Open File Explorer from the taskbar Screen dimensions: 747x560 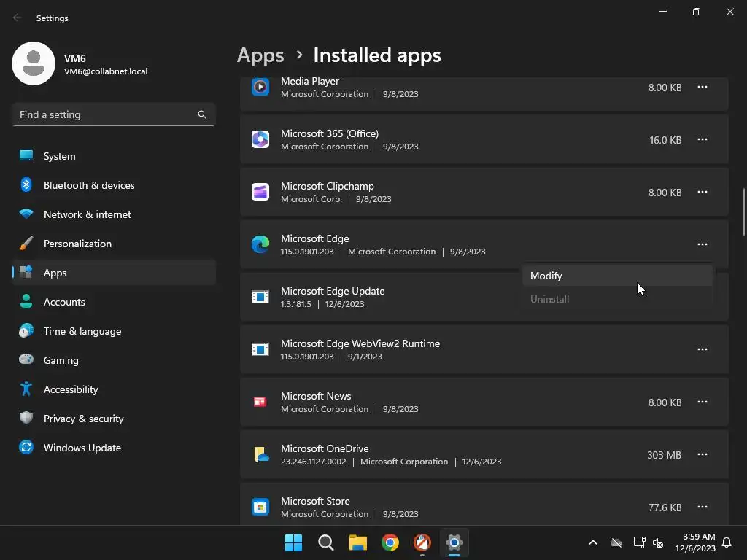pyautogui.click(x=357, y=542)
